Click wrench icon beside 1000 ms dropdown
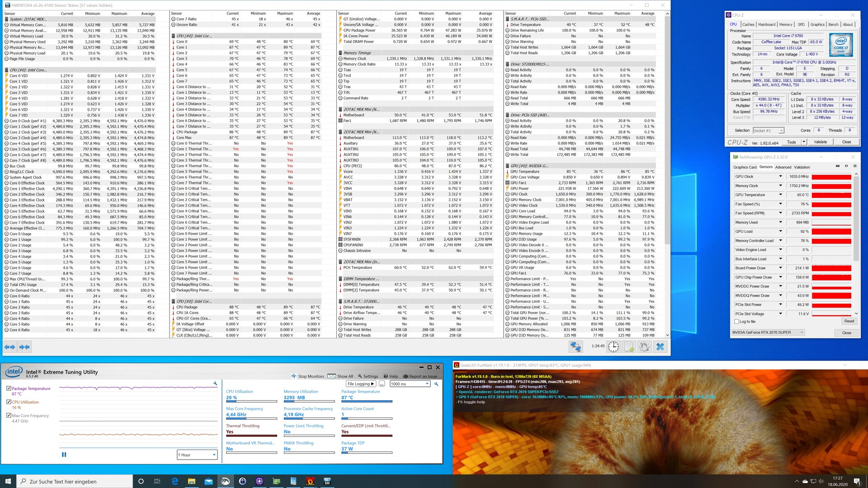868x488 pixels. pos(436,384)
